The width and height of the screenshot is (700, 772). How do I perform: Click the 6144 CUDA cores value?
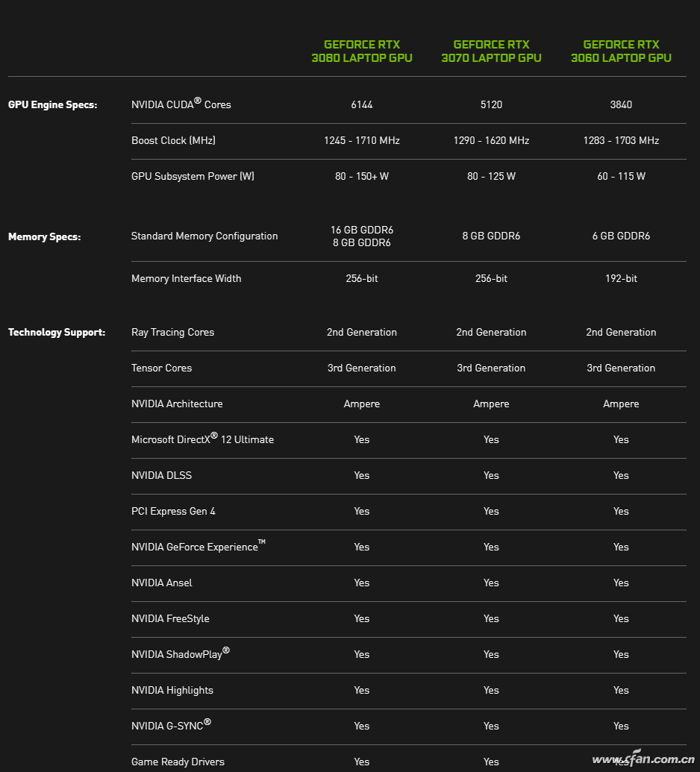[x=362, y=104]
